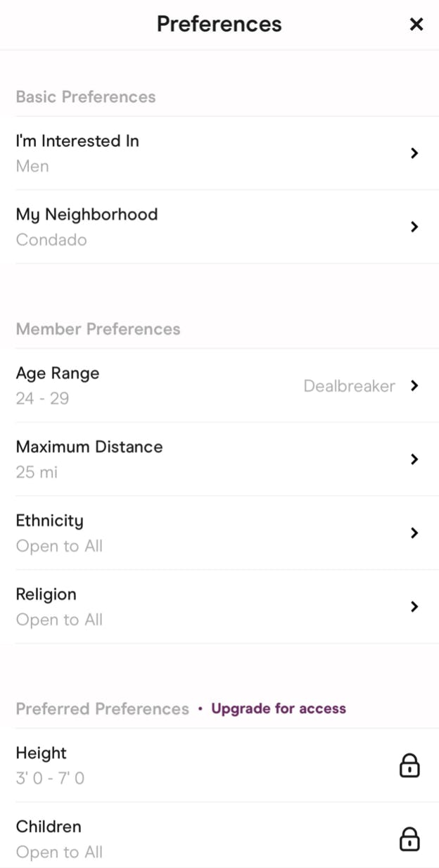Select Condado under My Neighborhood
The width and height of the screenshot is (439, 868).
pyautogui.click(x=51, y=239)
